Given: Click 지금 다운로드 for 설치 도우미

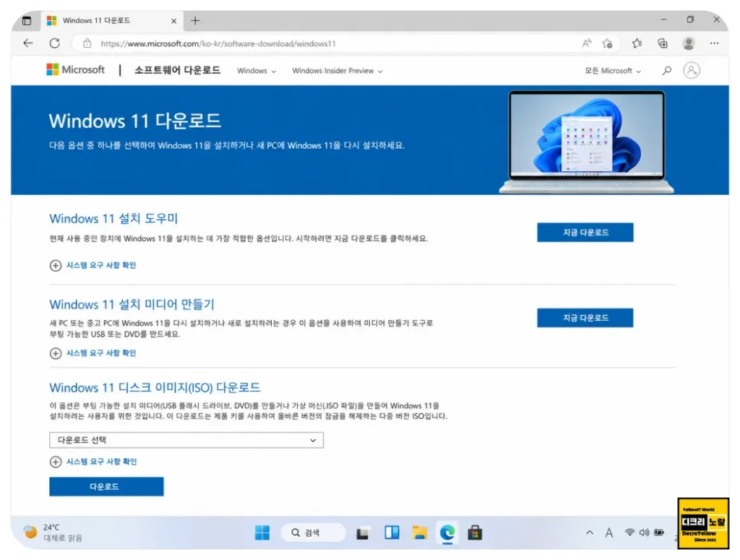Looking at the screenshot, I should [x=585, y=232].
